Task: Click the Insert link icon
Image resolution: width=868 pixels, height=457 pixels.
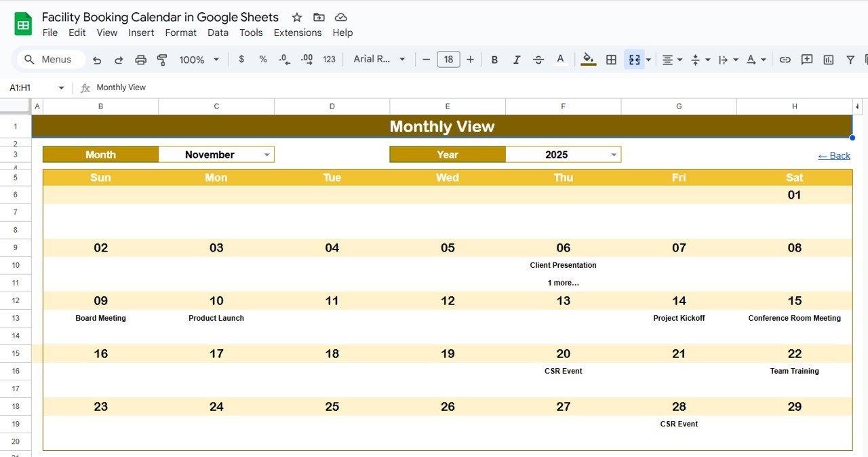Action: (785, 60)
